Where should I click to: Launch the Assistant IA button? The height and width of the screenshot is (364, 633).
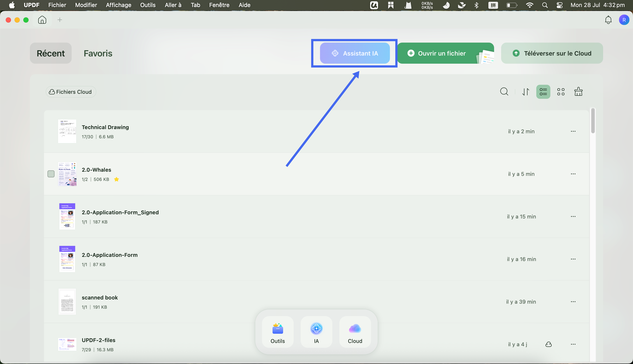click(355, 53)
